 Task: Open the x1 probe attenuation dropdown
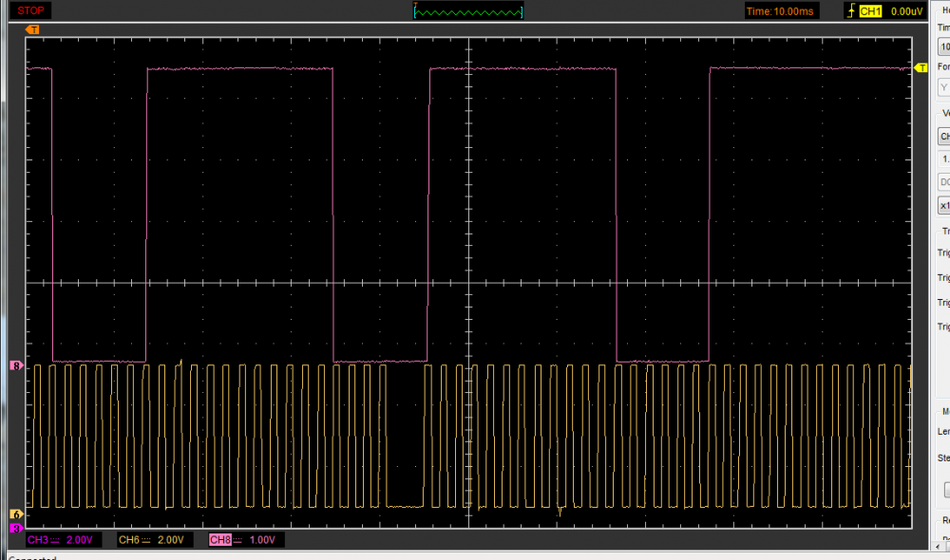[x=943, y=205]
